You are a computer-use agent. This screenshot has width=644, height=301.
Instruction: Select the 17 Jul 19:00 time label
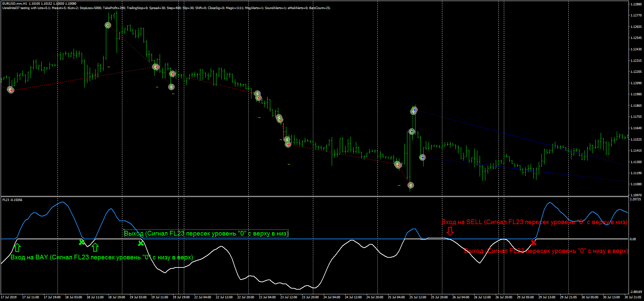(52, 297)
